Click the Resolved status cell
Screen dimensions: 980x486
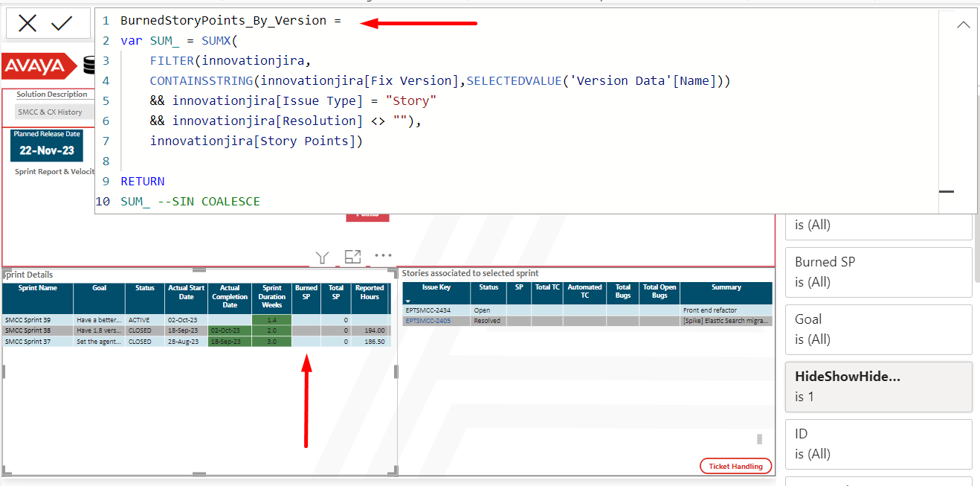[487, 321]
